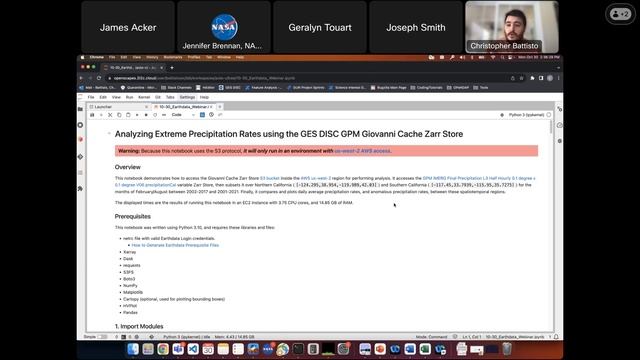
Task: Open the extension manager puzzle sidebar icon
Action: tap(80, 189)
